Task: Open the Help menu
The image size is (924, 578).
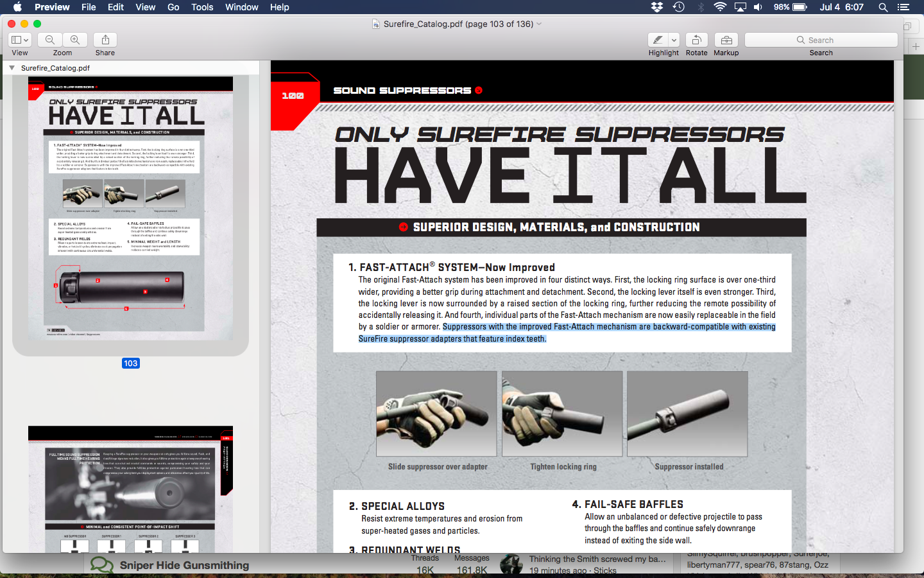Action: pos(279,7)
